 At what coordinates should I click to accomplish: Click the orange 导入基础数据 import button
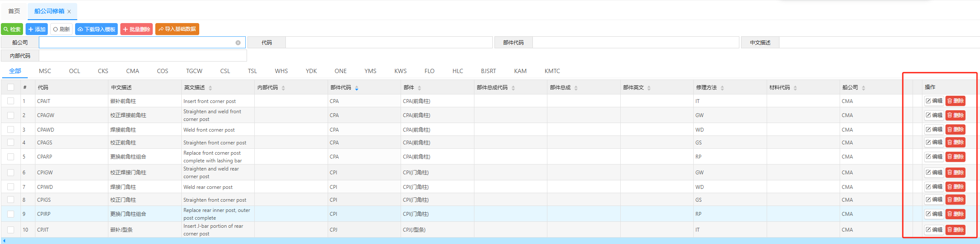pyautogui.click(x=177, y=29)
